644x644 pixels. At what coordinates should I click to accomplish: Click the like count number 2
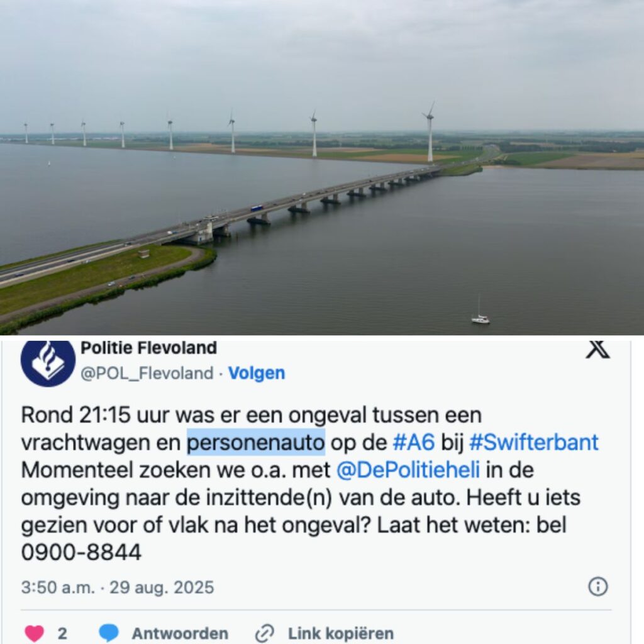[62, 633]
